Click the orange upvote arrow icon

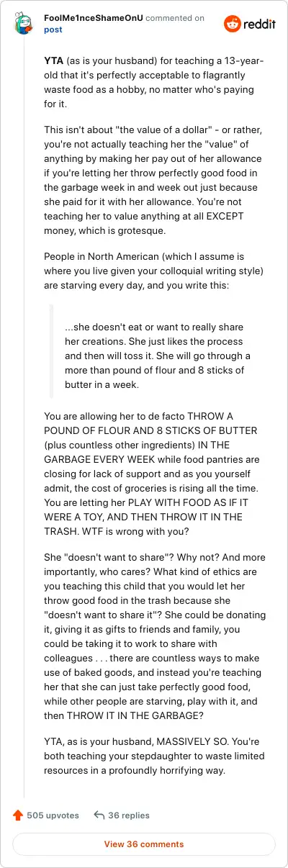[18, 815]
